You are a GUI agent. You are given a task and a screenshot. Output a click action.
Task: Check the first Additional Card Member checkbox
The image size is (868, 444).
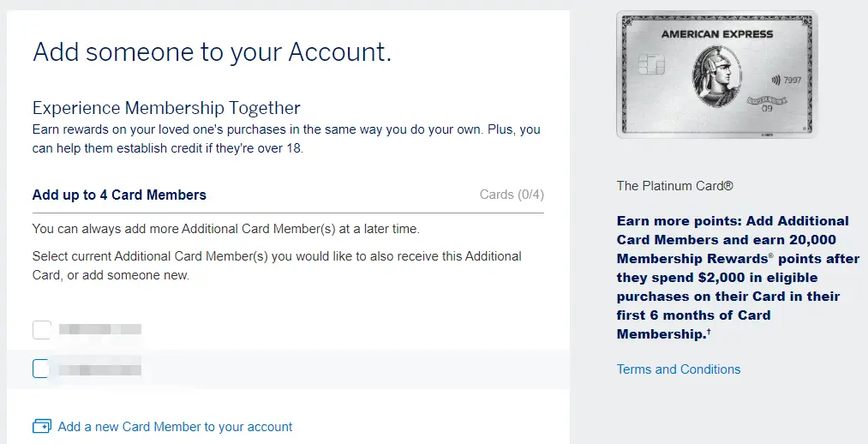pos(41,329)
